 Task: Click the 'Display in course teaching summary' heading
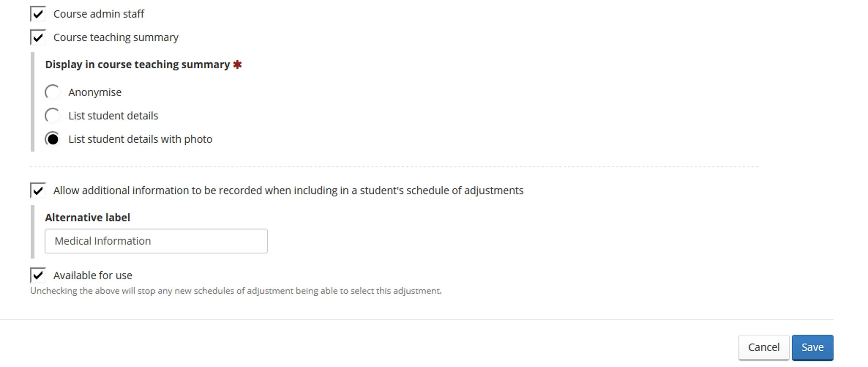(137, 64)
